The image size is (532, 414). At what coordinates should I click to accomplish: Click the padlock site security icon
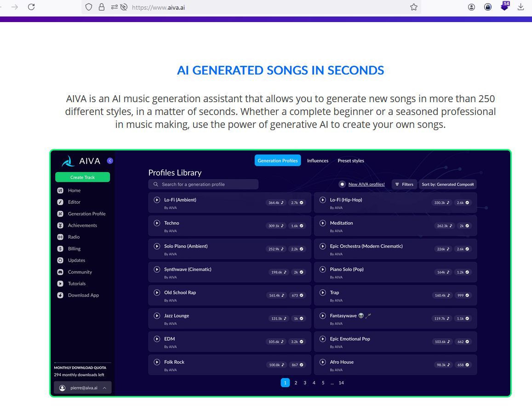pos(102,7)
